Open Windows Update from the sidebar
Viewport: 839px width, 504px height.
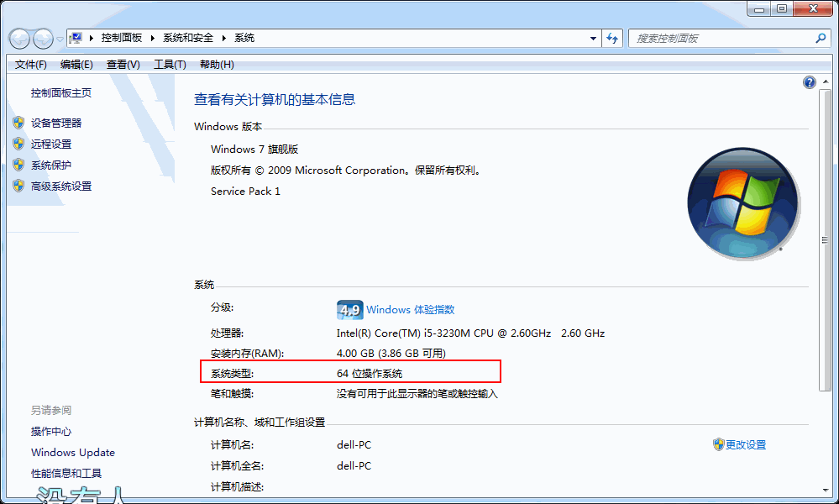click(x=72, y=452)
